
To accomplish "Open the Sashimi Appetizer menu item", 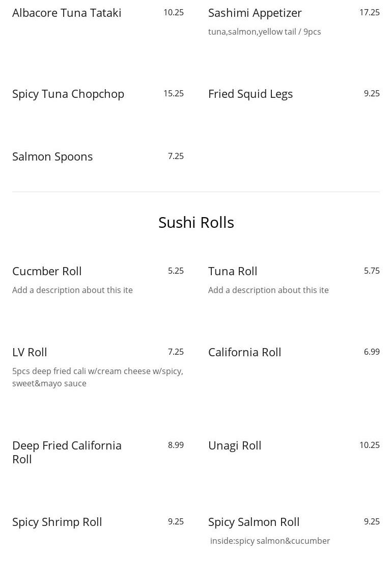I will [255, 13].
